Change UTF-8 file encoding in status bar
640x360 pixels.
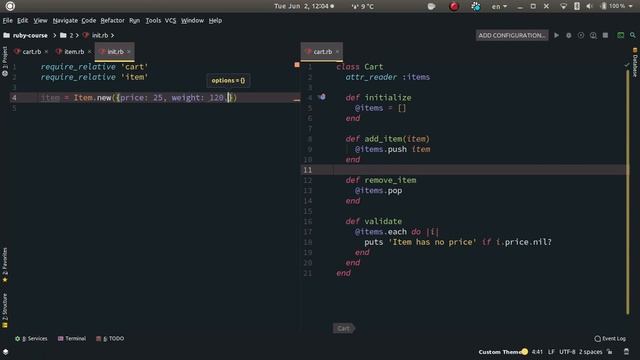[x=567, y=351]
